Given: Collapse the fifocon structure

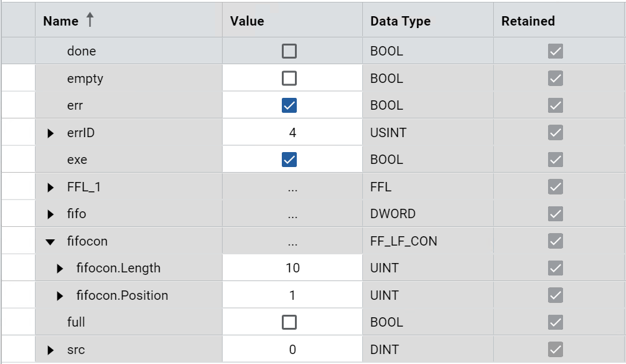Looking at the screenshot, I should (x=51, y=241).
